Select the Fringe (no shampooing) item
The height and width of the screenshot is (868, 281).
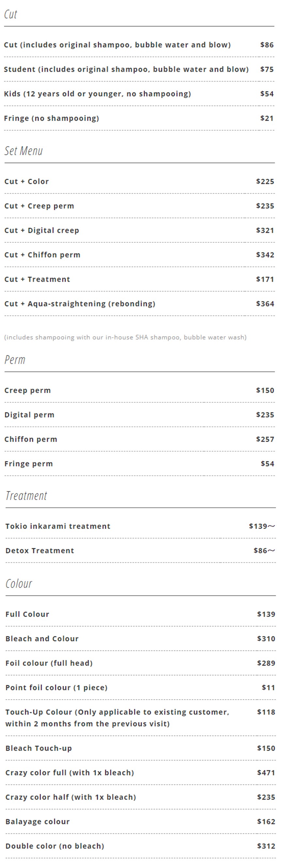point(51,118)
